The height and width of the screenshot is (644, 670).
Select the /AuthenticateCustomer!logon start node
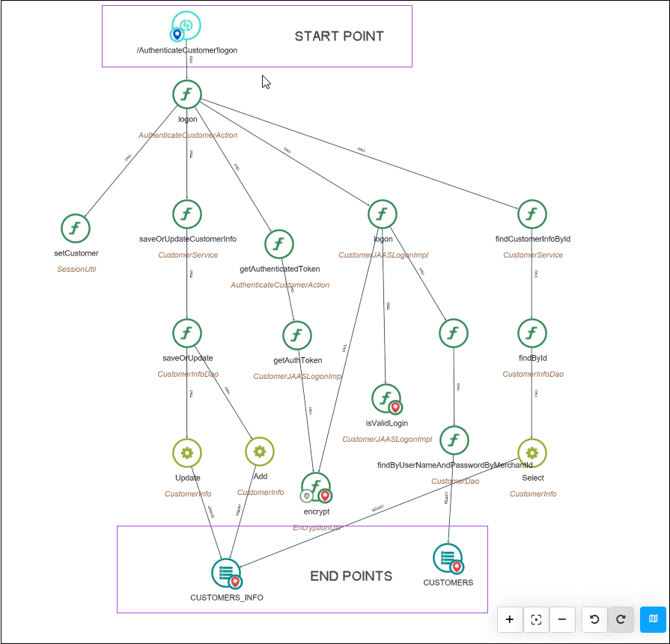pyautogui.click(x=186, y=26)
